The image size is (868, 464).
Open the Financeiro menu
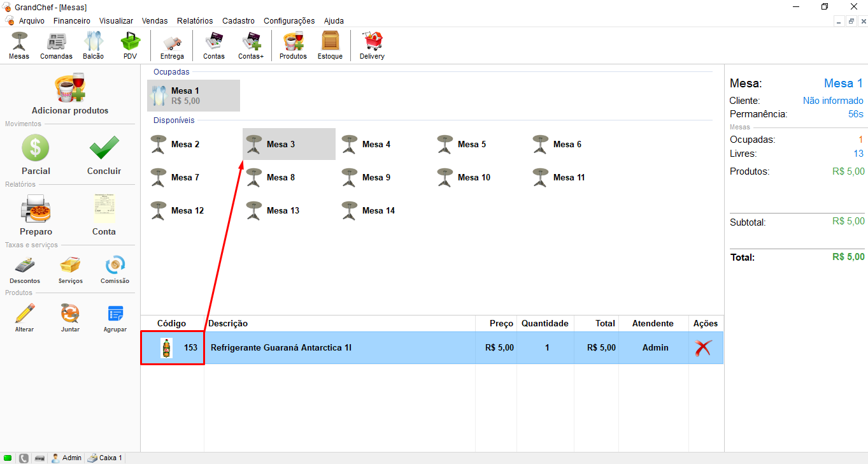pos(71,20)
